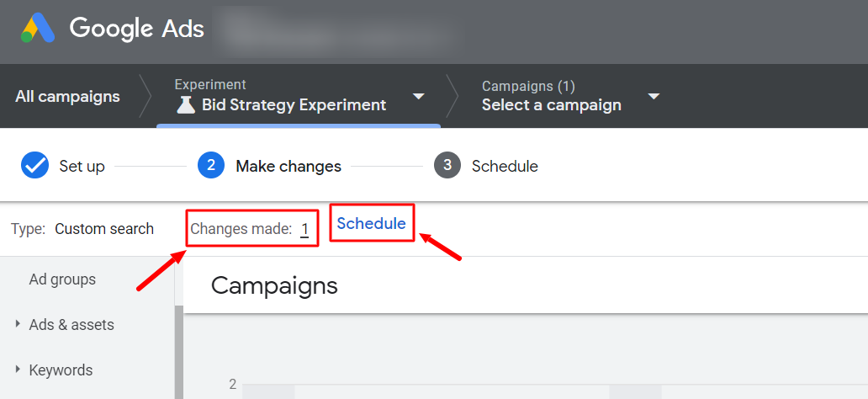
Task: Click the sidebar vertical scrollbar
Action: click(x=179, y=352)
